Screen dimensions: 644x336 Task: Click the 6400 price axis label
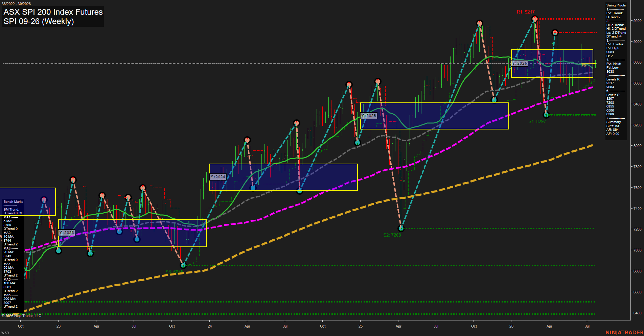point(637,313)
